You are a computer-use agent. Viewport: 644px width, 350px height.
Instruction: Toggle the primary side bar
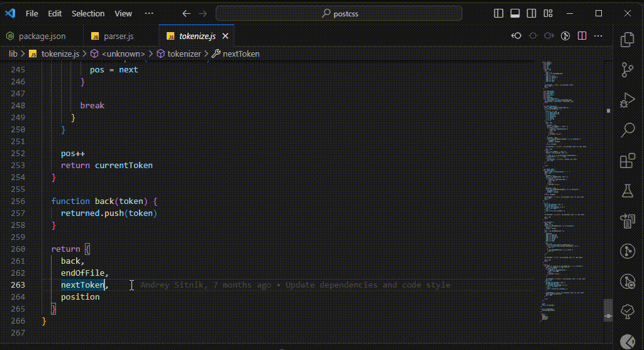tap(499, 14)
